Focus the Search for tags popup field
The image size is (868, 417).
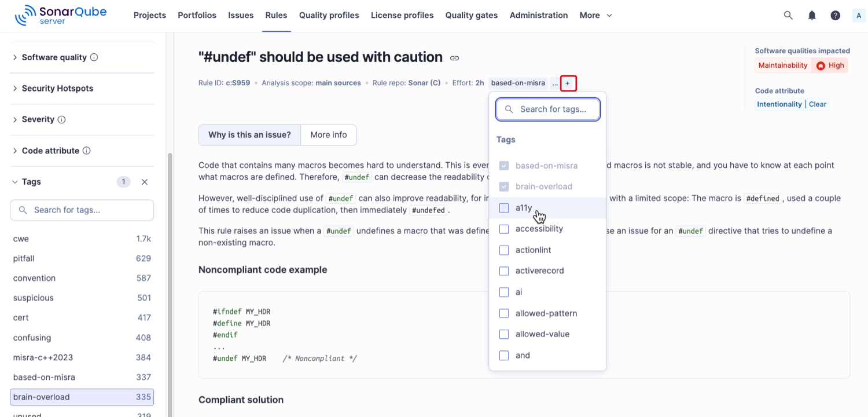(x=548, y=109)
